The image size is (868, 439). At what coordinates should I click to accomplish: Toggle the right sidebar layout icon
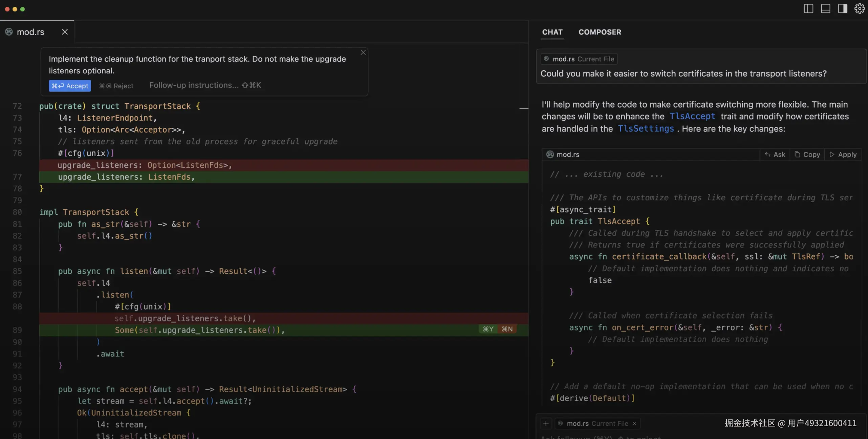[842, 8]
